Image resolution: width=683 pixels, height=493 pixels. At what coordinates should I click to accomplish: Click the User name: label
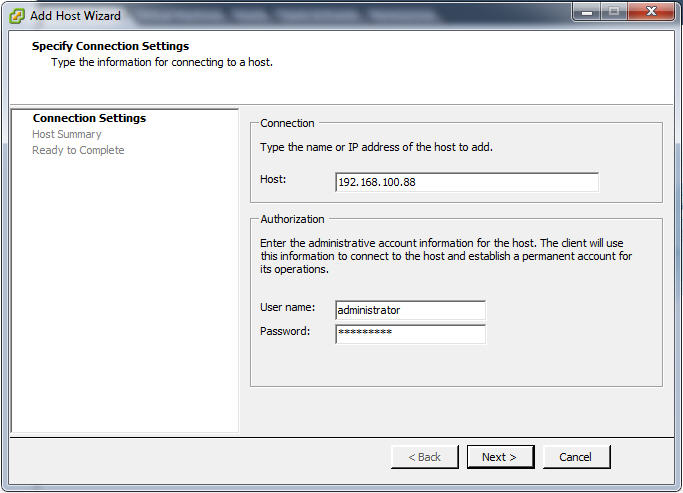pos(287,307)
